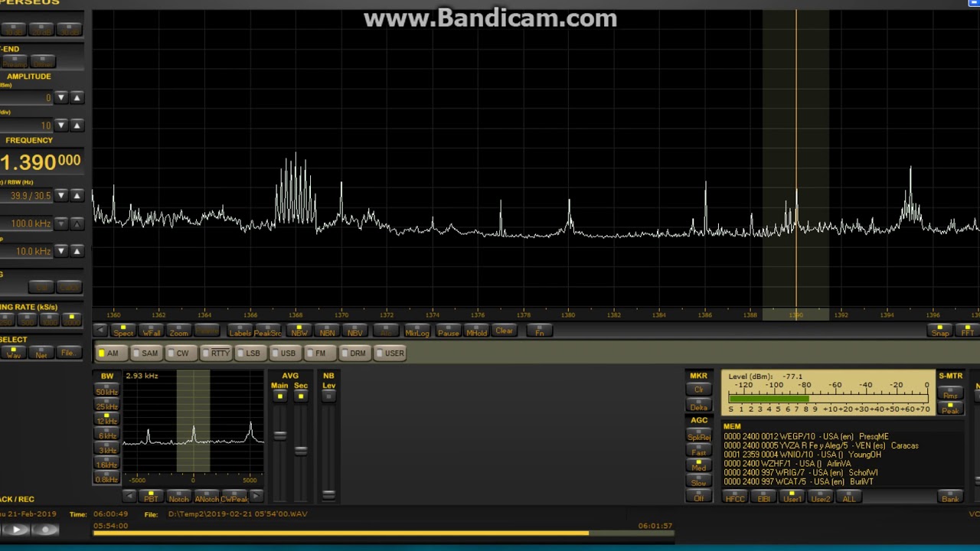Set AGC to Fast
Image resolution: width=980 pixels, height=551 pixels.
[698, 452]
